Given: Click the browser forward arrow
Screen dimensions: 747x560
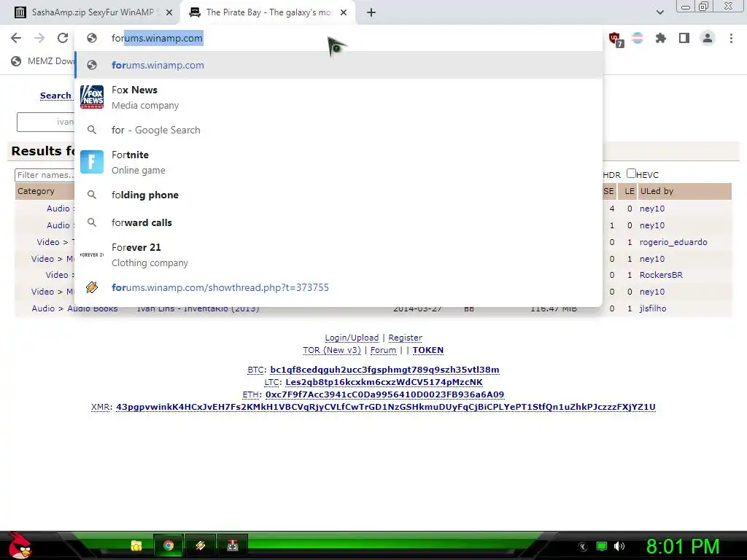Looking at the screenshot, I should tap(39, 38).
